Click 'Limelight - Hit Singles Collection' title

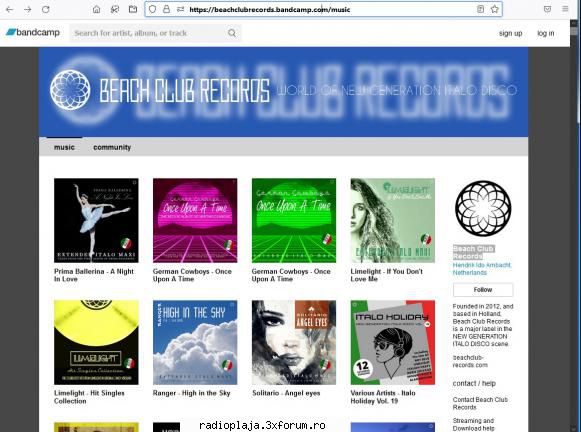[89, 397]
